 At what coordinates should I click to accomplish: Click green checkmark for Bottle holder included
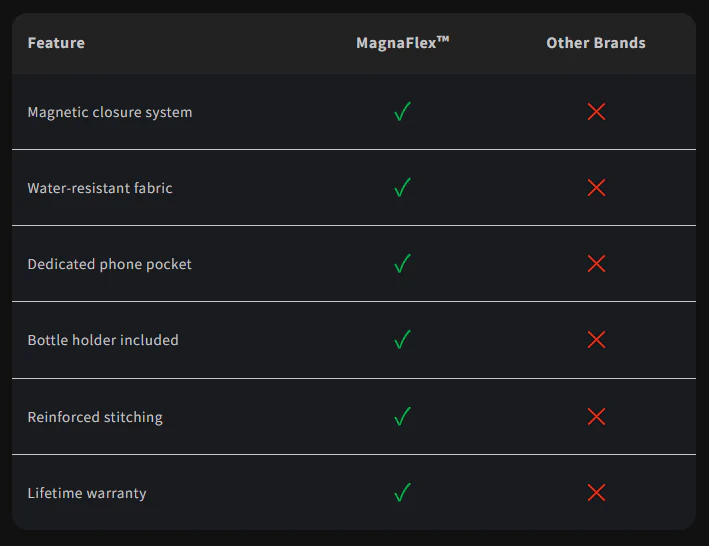point(402,339)
